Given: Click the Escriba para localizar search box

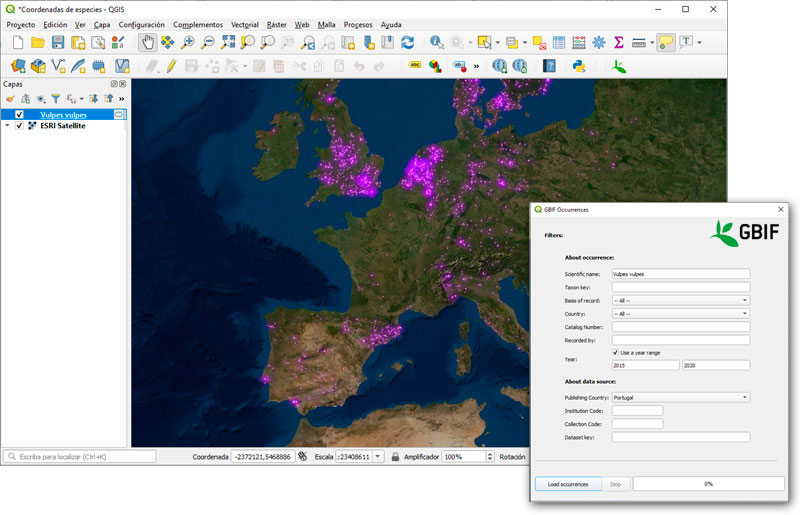Looking at the screenshot, I should point(80,457).
